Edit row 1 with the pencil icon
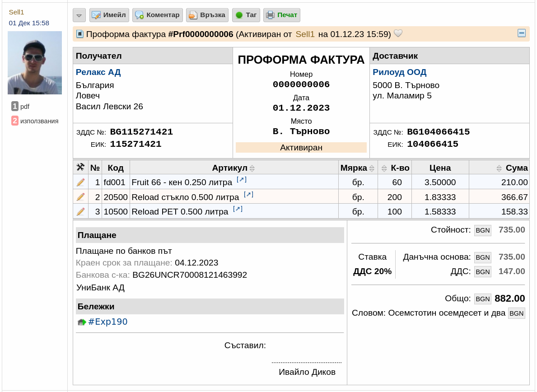 pos(80,182)
